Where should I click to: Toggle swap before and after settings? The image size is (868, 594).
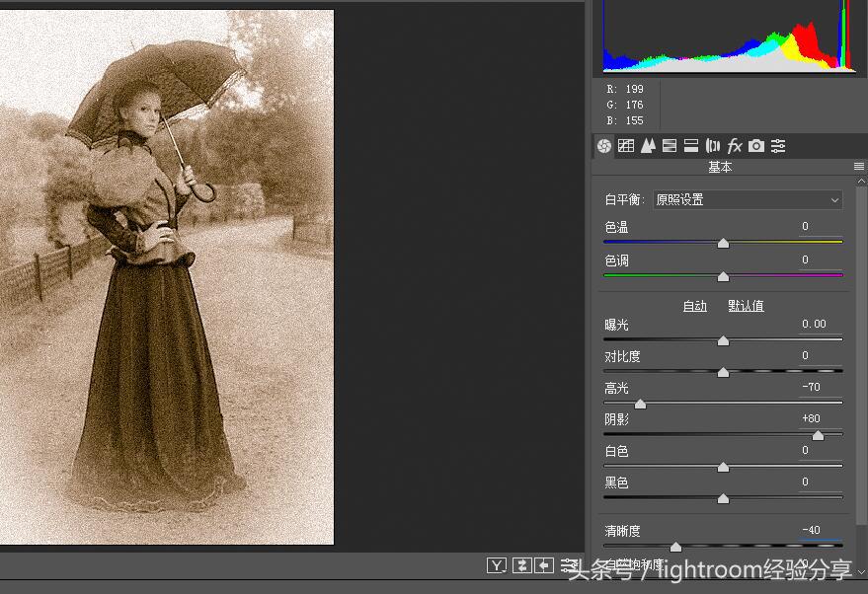pyautogui.click(x=520, y=565)
